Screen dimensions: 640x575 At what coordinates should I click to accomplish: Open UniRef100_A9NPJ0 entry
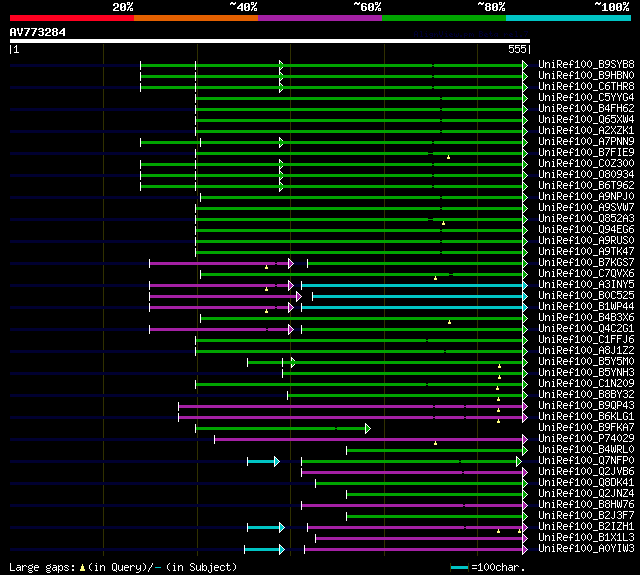click(x=586, y=197)
